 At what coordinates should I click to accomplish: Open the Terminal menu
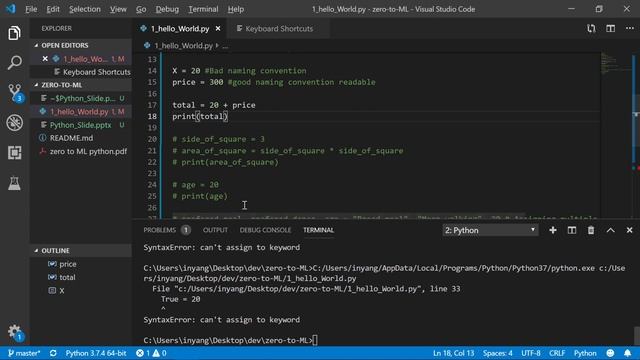(203, 9)
